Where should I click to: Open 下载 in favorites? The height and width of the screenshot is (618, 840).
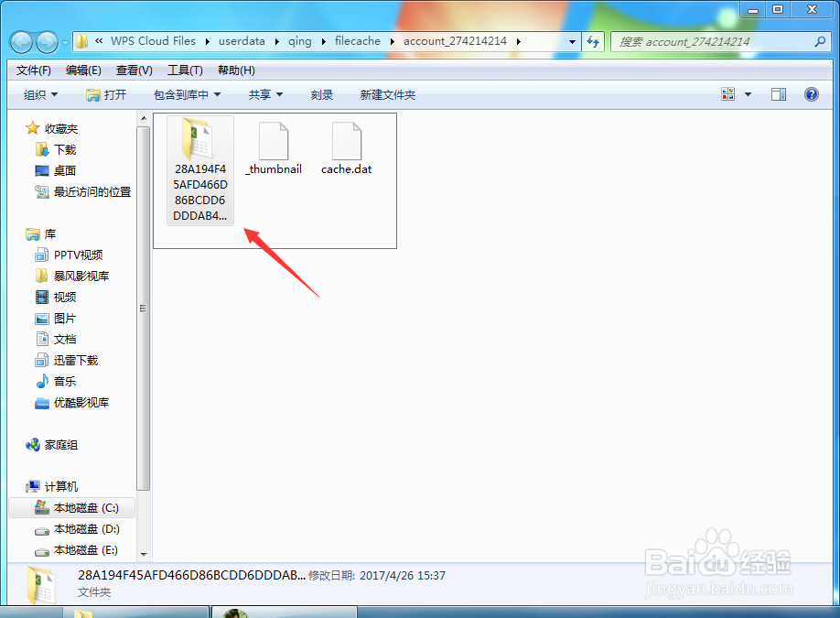coord(56,149)
